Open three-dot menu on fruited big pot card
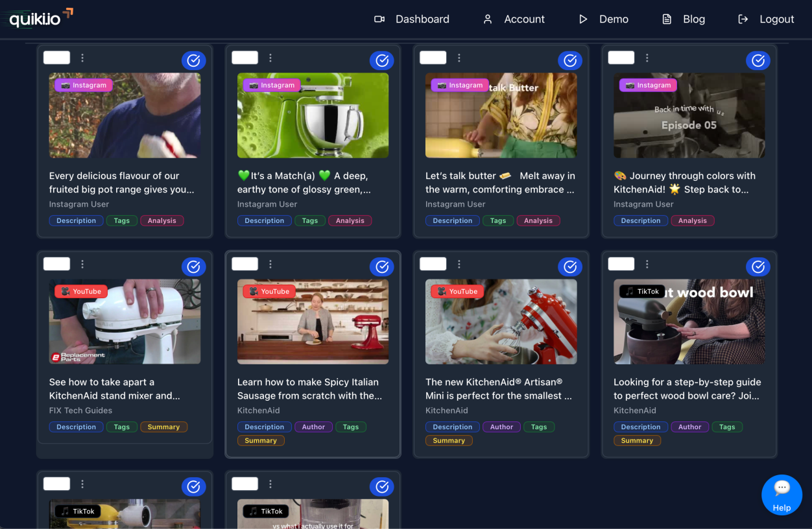 click(82, 58)
